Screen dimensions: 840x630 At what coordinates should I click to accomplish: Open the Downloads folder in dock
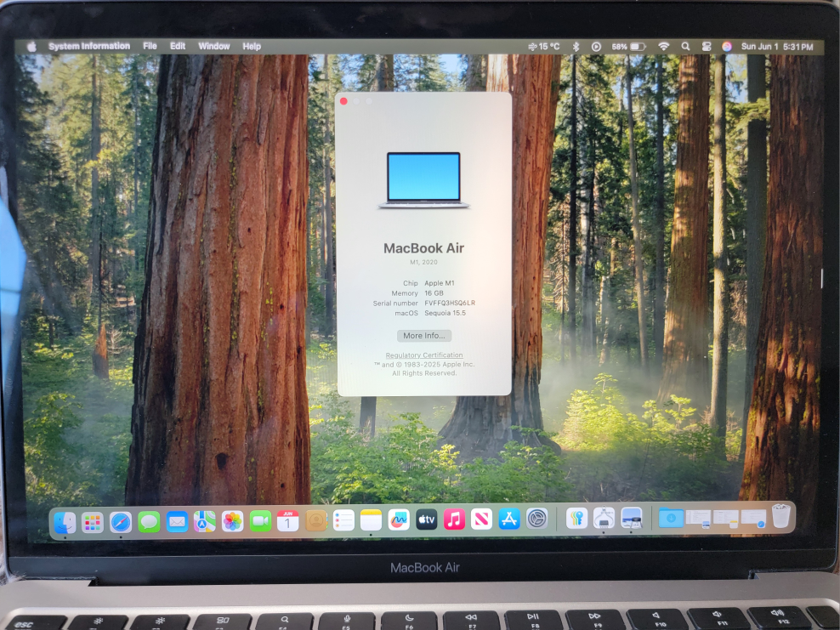tap(671, 518)
